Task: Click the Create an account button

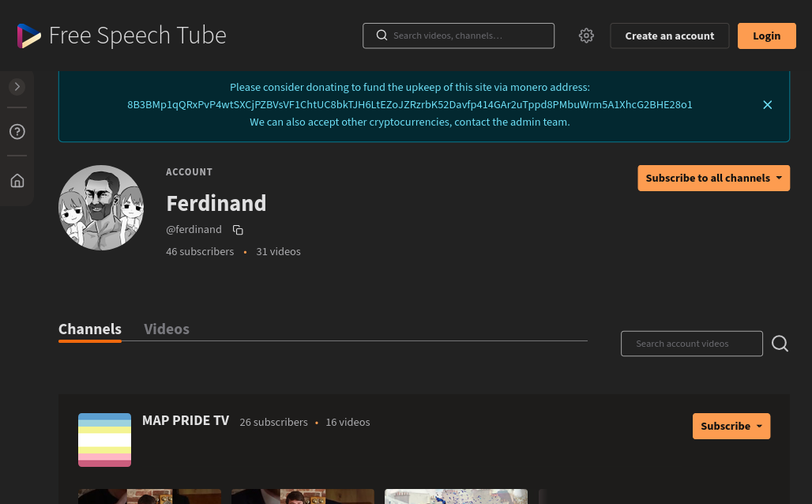Action: pos(670,36)
